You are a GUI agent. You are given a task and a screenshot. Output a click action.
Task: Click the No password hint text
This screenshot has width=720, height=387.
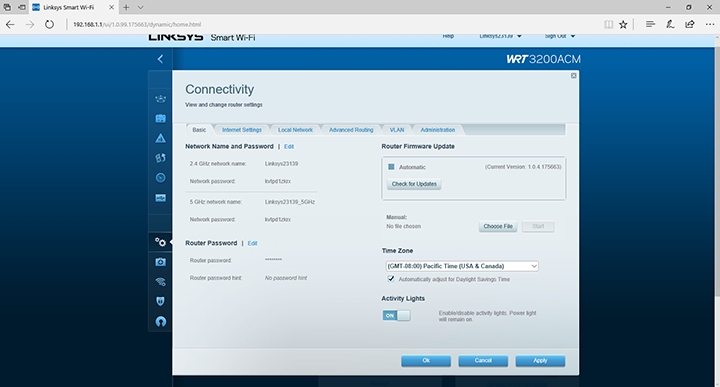click(x=286, y=278)
